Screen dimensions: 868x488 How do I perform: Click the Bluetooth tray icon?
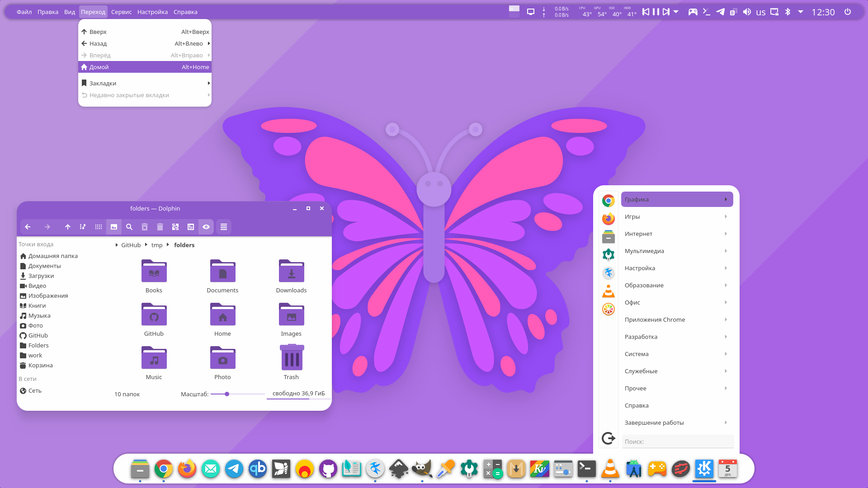pyautogui.click(x=788, y=12)
